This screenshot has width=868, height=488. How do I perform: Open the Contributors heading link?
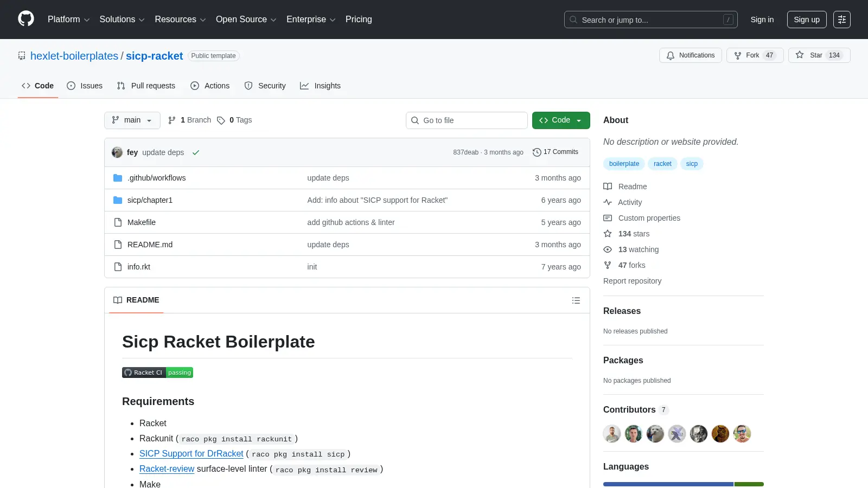(636, 410)
